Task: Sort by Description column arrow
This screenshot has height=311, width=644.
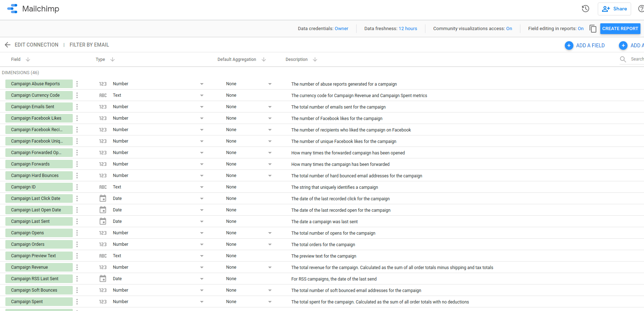Action: click(315, 59)
